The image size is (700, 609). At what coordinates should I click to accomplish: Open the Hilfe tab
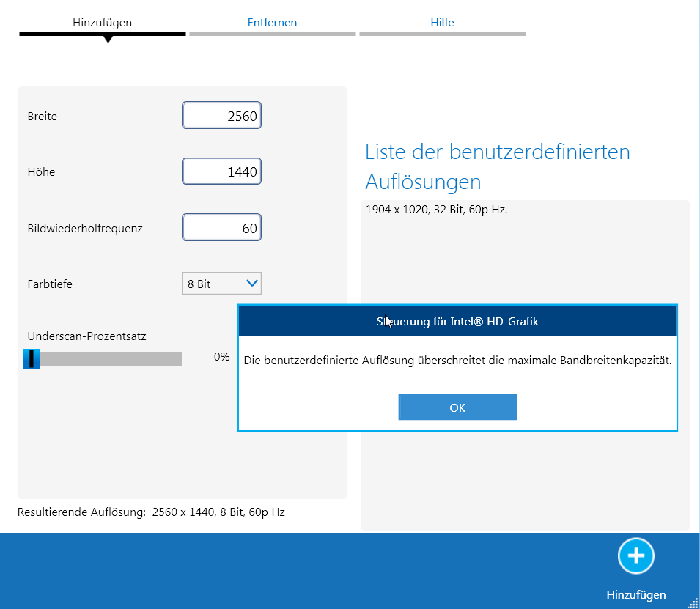click(x=442, y=22)
